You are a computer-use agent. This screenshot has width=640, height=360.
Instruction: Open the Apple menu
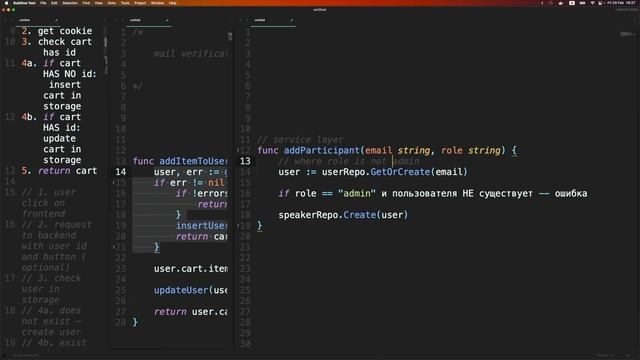click(x=7, y=3)
